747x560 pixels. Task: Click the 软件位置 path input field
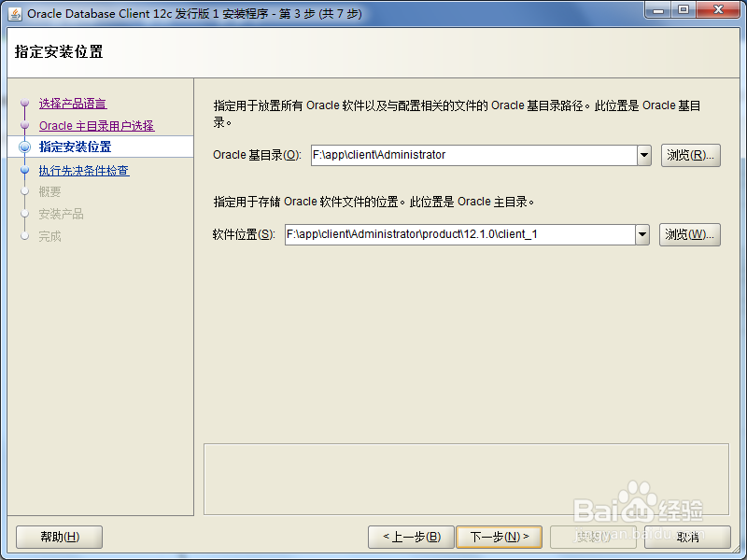460,234
